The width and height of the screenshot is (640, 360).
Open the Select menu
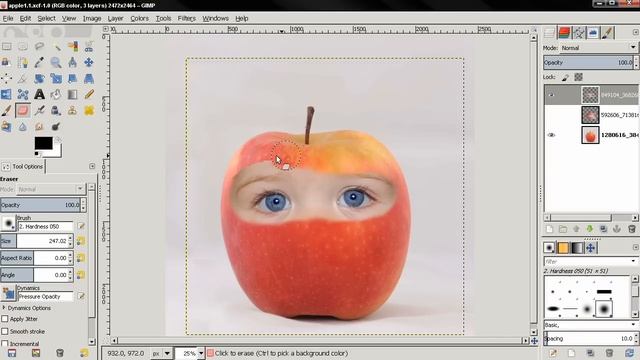coord(47,18)
